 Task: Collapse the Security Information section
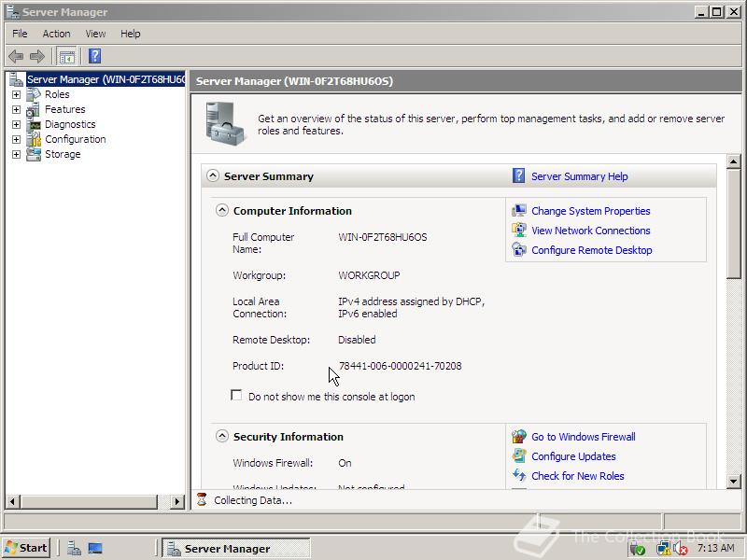click(222, 436)
